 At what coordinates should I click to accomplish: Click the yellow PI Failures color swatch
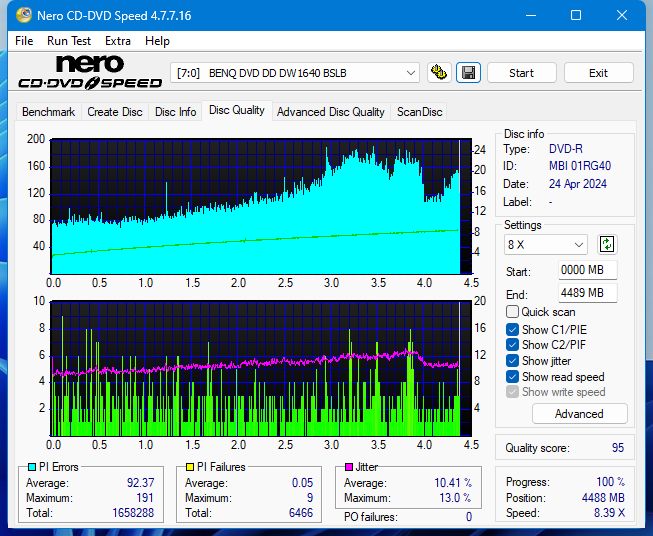(190, 467)
